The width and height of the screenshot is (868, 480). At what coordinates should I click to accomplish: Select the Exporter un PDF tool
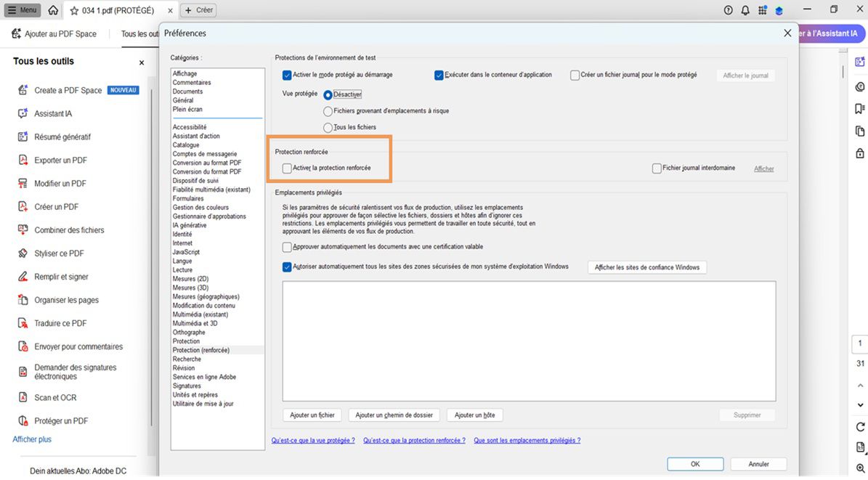point(52,160)
